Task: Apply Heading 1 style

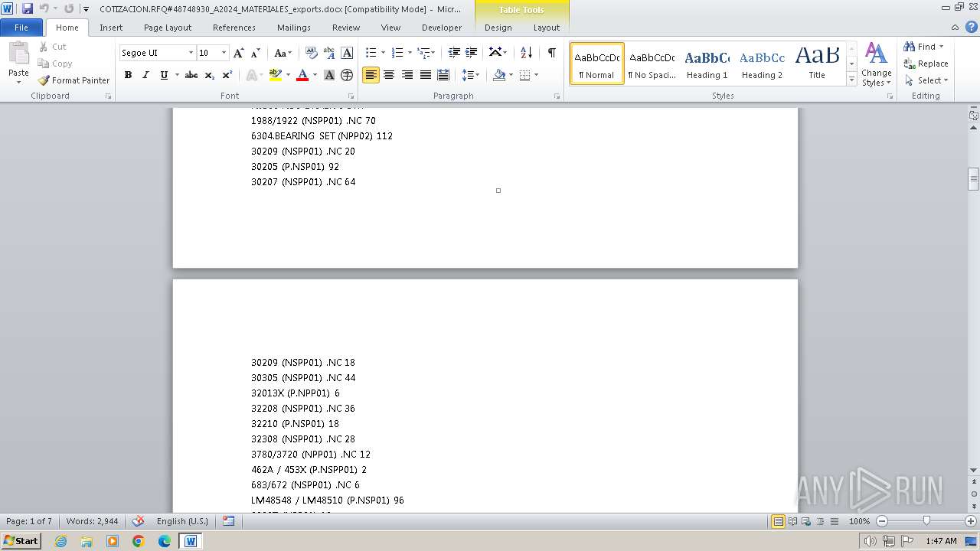Action: point(707,64)
